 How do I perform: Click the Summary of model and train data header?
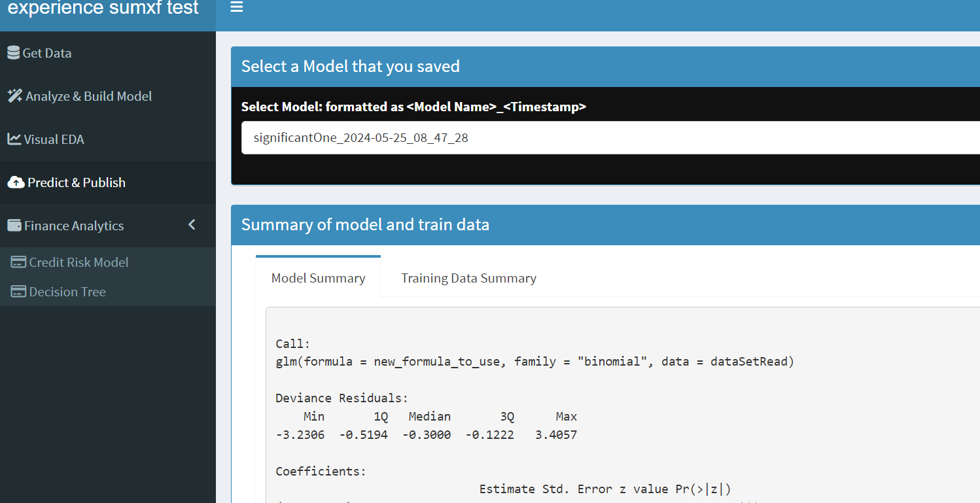pos(365,224)
